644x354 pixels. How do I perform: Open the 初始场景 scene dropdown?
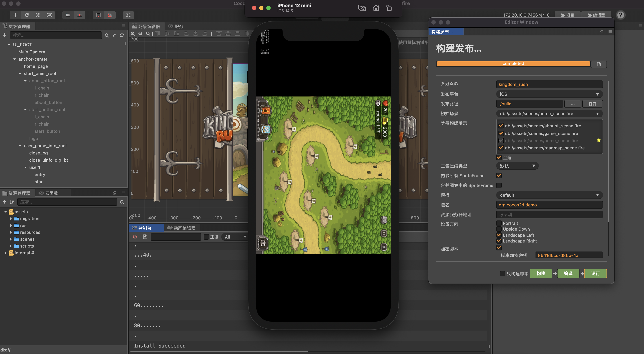[x=549, y=114]
